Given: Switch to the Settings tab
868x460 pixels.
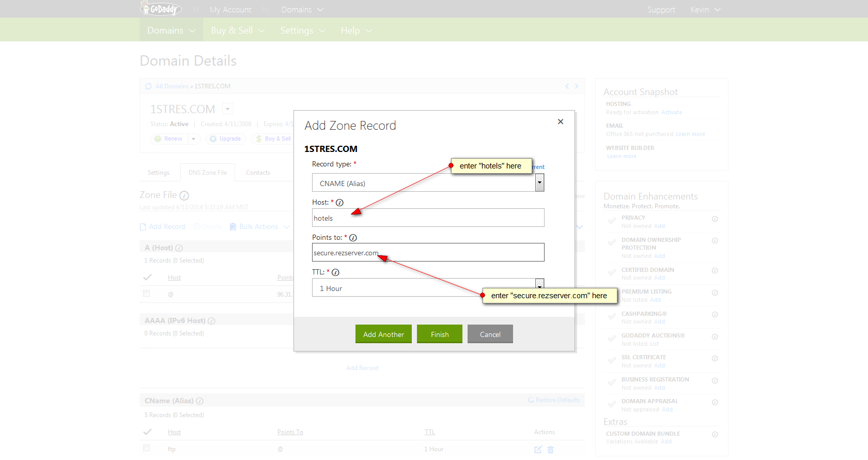Looking at the screenshot, I should point(159,173).
